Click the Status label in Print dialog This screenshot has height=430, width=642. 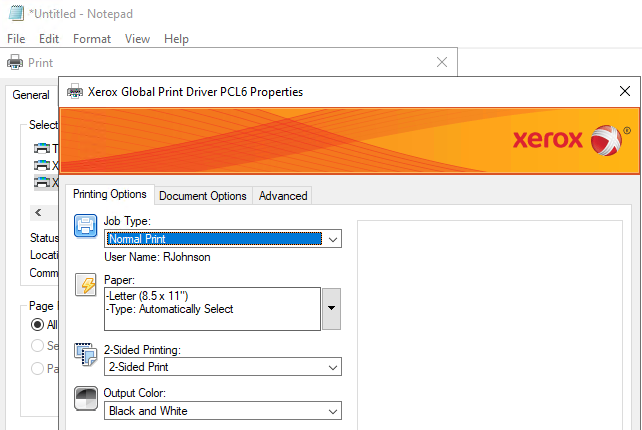pos(44,238)
